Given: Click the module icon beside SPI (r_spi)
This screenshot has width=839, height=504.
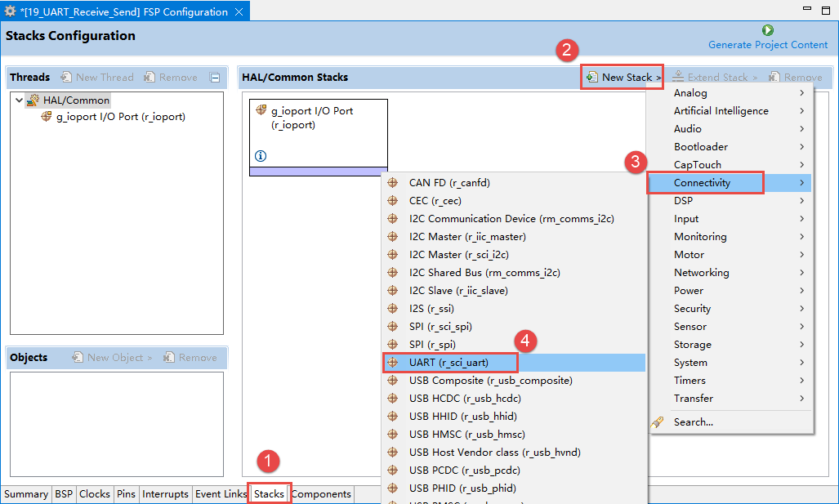Looking at the screenshot, I should (x=393, y=345).
